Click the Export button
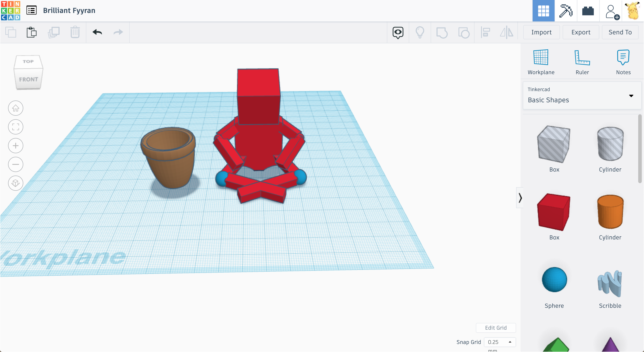Image resolution: width=644 pixels, height=352 pixels. point(580,32)
